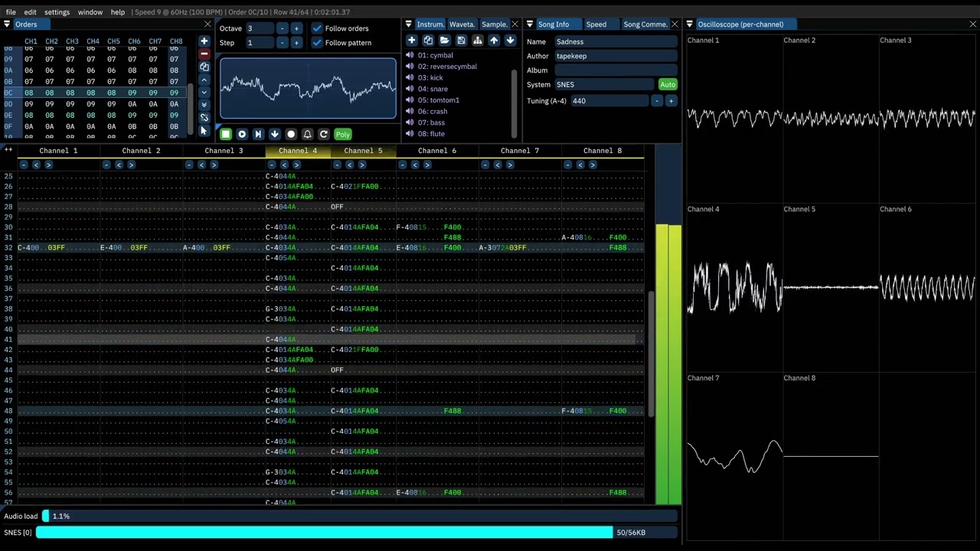Click the green Auto system button
The width and height of the screenshot is (980, 551).
668,85
